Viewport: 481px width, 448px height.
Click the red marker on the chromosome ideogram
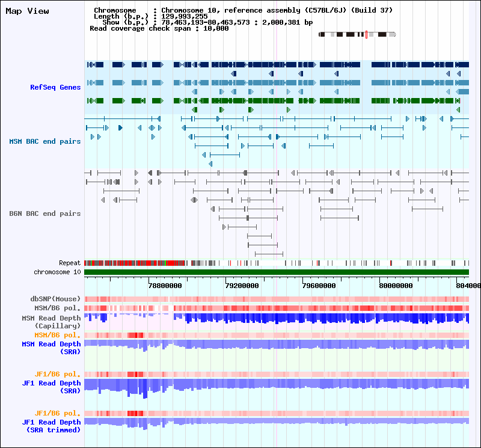point(366,34)
